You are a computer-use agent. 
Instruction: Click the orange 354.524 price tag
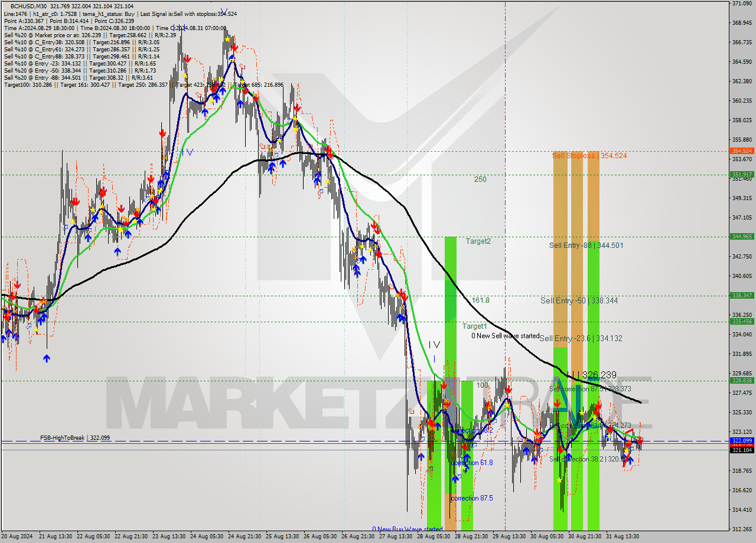[x=742, y=151]
